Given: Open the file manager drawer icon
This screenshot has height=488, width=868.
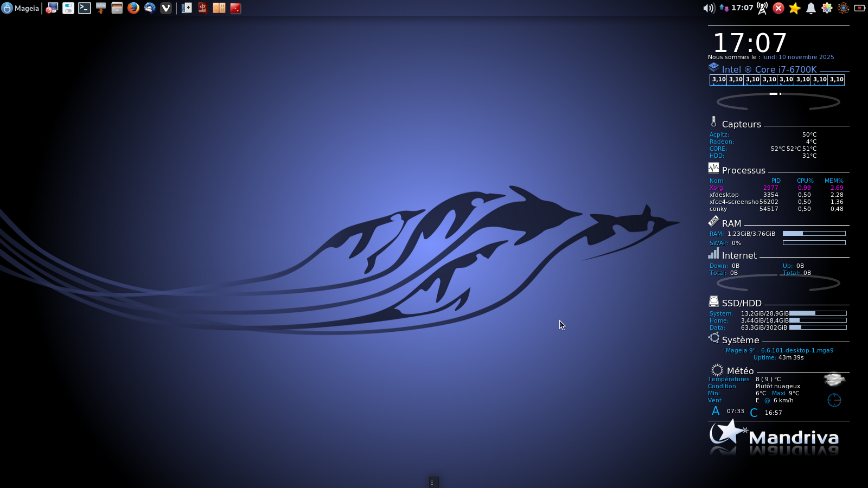Looking at the screenshot, I should point(117,8).
